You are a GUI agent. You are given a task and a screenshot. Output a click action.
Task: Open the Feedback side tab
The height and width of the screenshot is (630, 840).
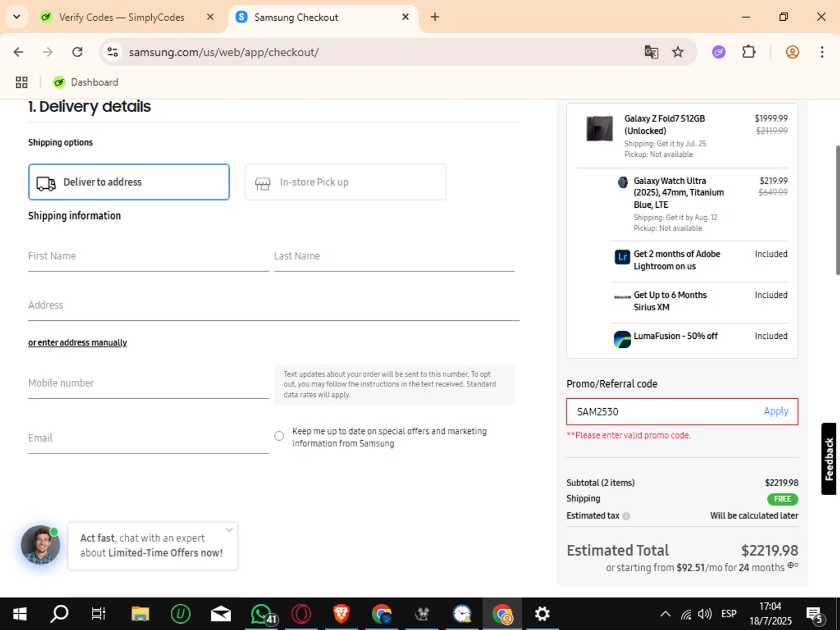pos(829,459)
